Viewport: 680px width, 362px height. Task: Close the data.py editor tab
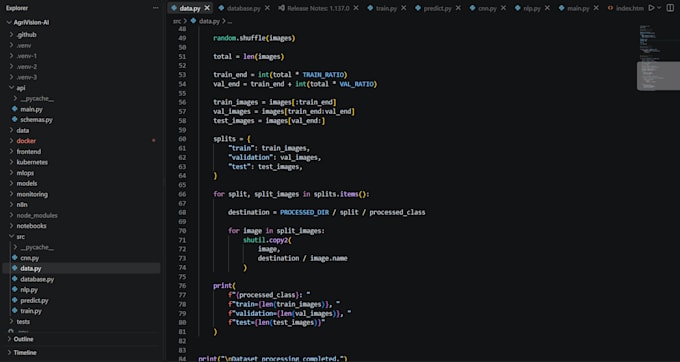point(207,8)
